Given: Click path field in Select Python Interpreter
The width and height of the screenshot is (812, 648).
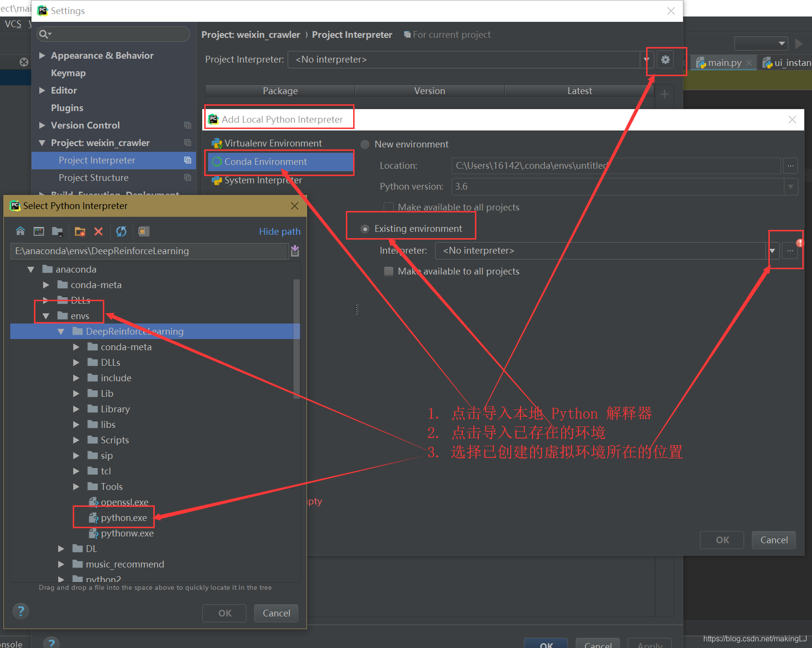Looking at the screenshot, I should click(x=149, y=251).
